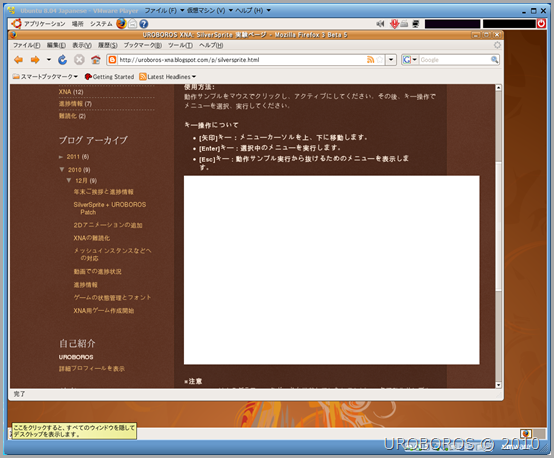554x458 pixels.
Task: Open the URL bar history dropdown
Action: 391,60
